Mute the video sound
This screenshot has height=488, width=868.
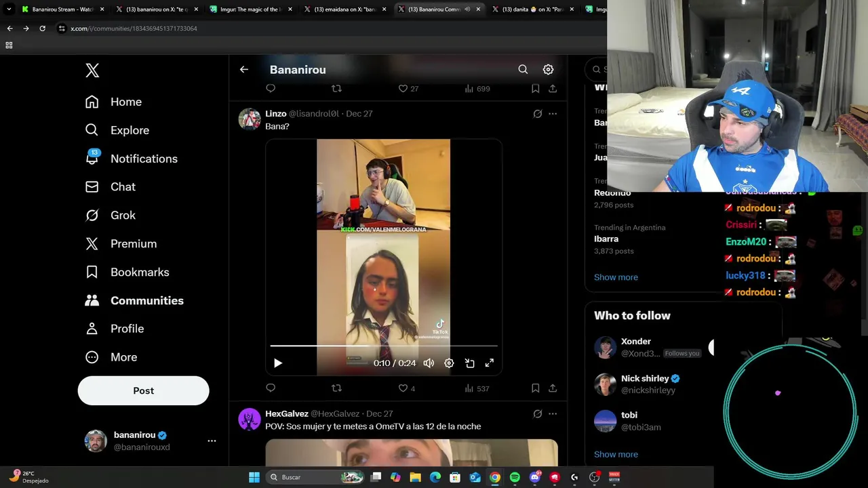pos(429,363)
